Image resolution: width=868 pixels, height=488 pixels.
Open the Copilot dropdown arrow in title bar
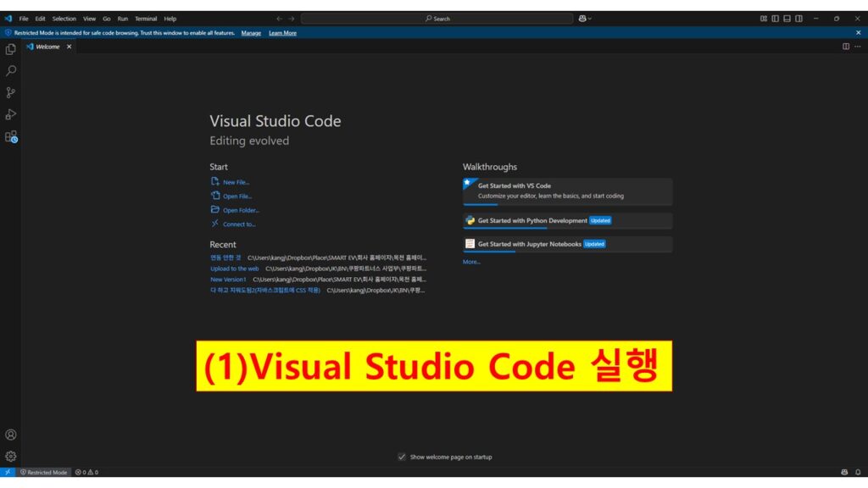pos(590,19)
